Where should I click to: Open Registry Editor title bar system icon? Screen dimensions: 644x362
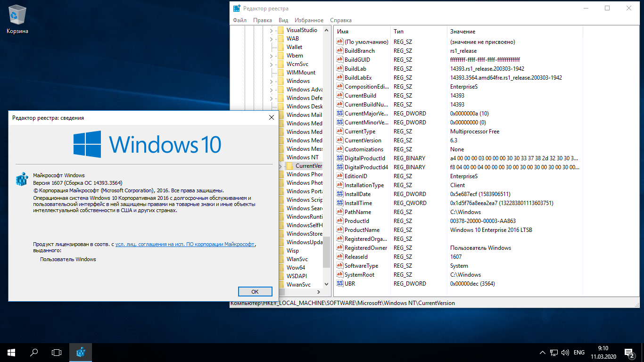[x=236, y=8]
